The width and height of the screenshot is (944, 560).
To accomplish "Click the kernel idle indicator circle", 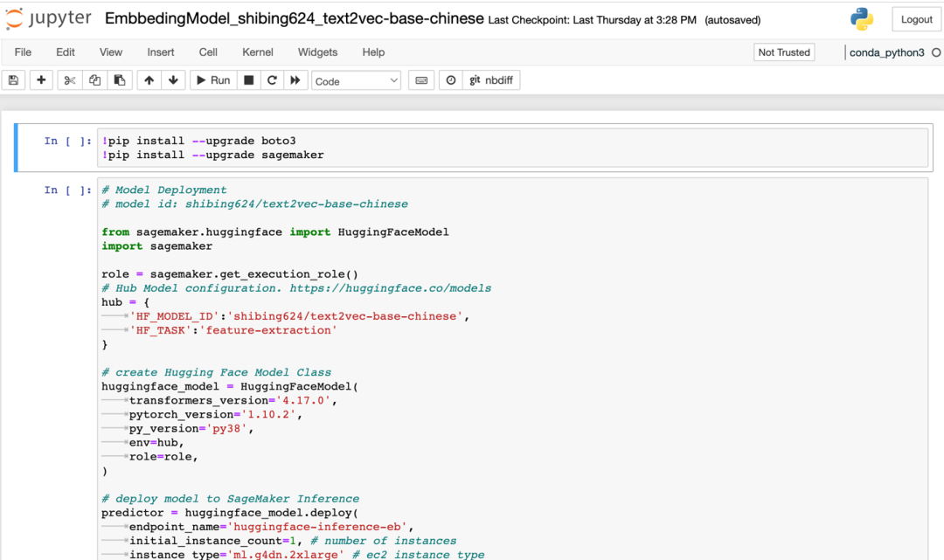I will point(936,52).
